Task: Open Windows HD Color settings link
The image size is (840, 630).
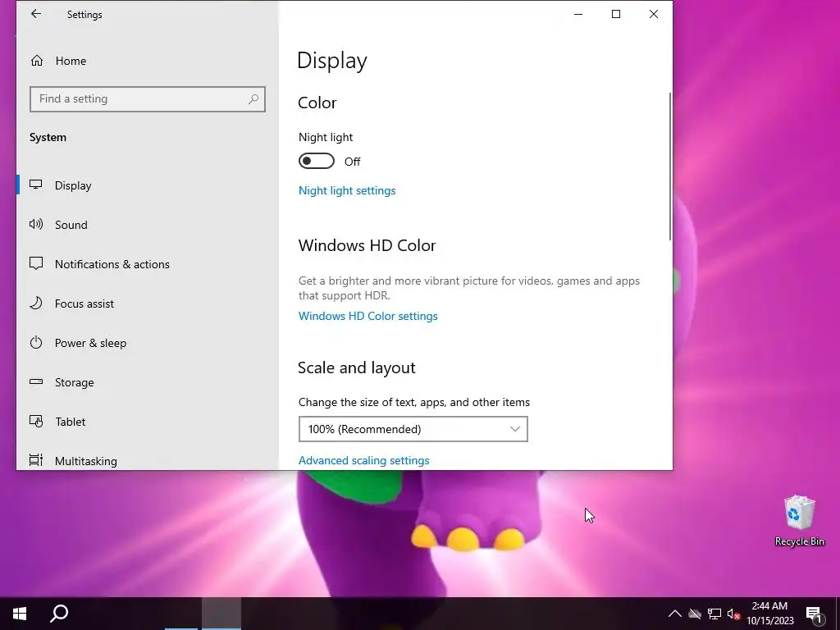Action: pyautogui.click(x=368, y=316)
